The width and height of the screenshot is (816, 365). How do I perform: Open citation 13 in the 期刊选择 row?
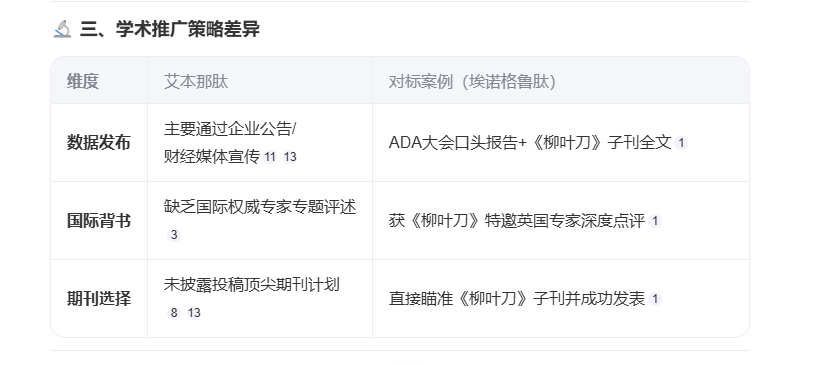194,313
